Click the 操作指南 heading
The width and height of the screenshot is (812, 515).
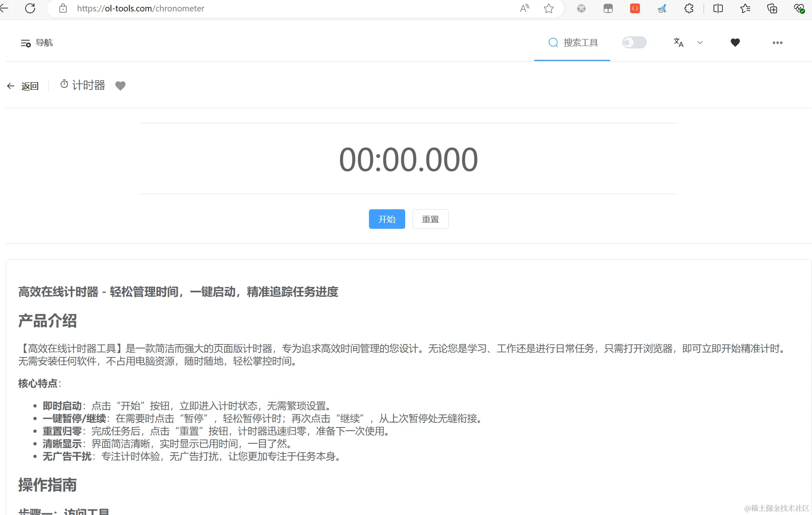(48, 485)
